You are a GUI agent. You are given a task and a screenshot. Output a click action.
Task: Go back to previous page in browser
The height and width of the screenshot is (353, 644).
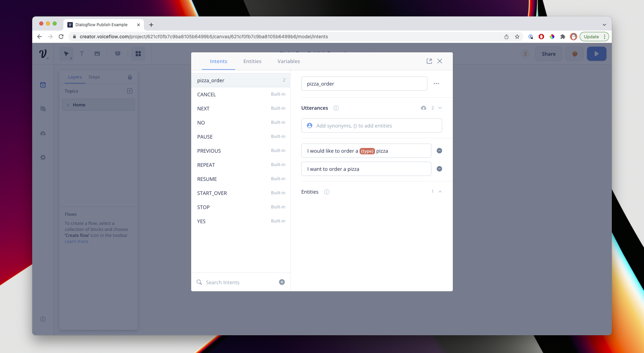pyautogui.click(x=40, y=37)
